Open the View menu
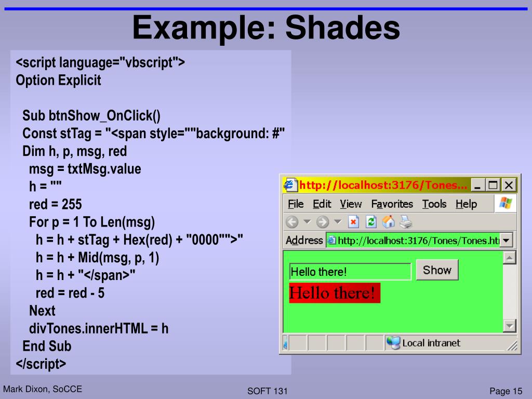This screenshot has height=399, width=532. click(x=351, y=204)
